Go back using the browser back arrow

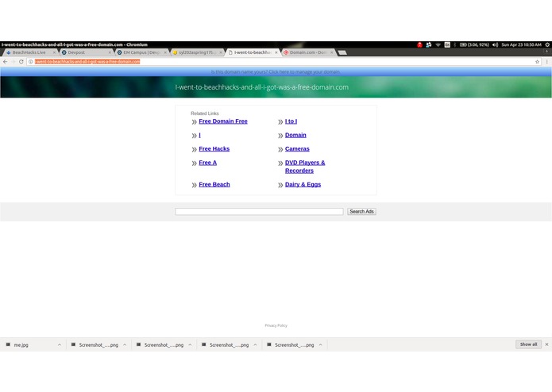point(5,62)
